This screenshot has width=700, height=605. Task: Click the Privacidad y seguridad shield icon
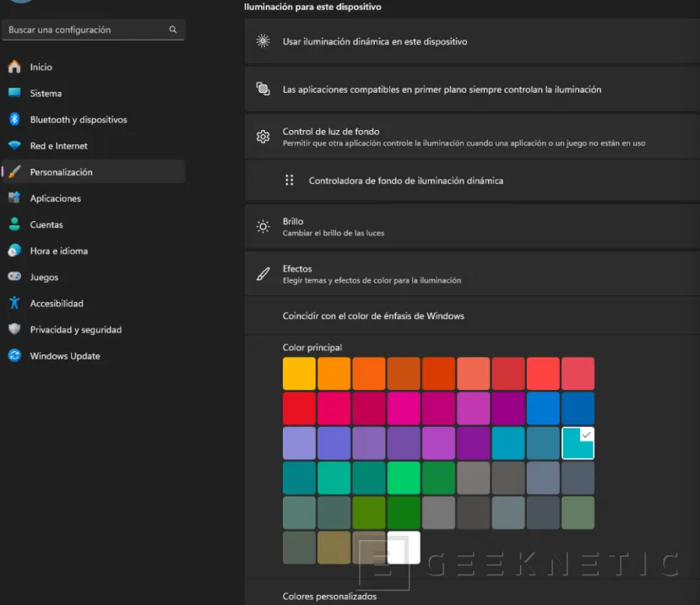(x=14, y=330)
